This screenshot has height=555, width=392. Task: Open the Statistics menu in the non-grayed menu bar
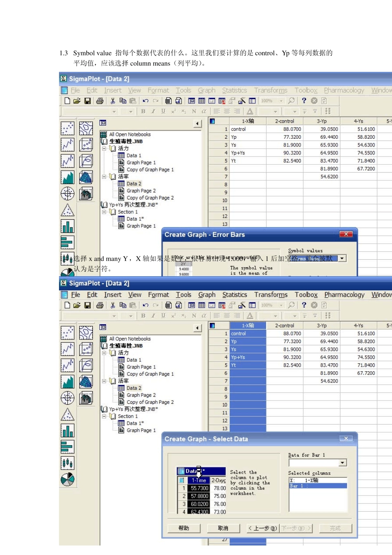coord(234,295)
